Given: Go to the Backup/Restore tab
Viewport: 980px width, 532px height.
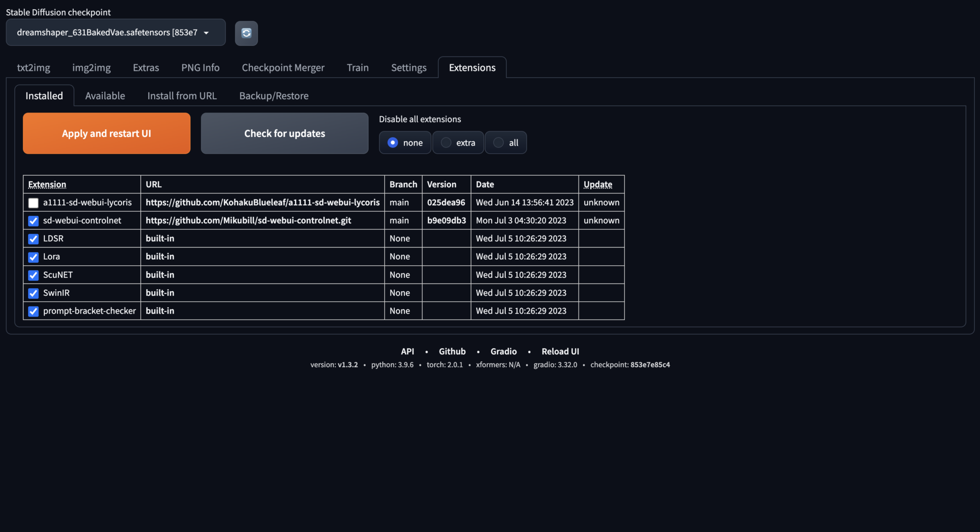Looking at the screenshot, I should [x=273, y=96].
